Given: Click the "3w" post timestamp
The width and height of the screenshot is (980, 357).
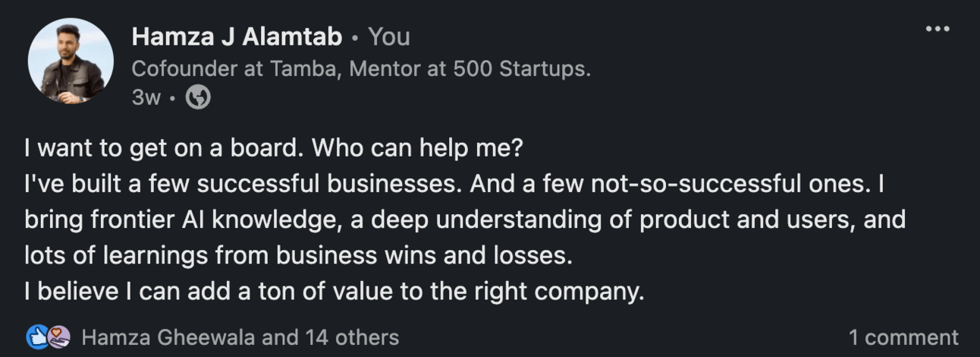Looking at the screenshot, I should coord(146,97).
